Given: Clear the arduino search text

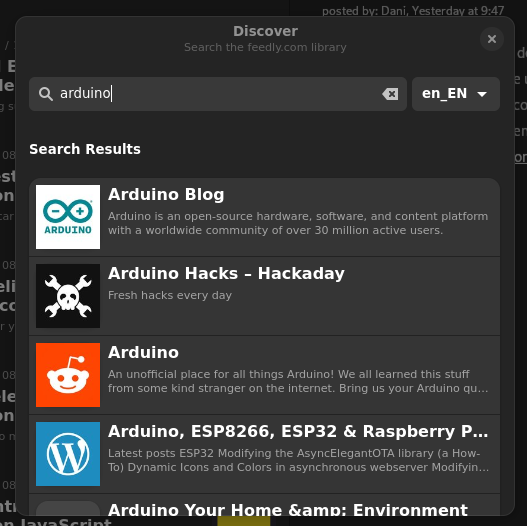Looking at the screenshot, I should pyautogui.click(x=390, y=94).
